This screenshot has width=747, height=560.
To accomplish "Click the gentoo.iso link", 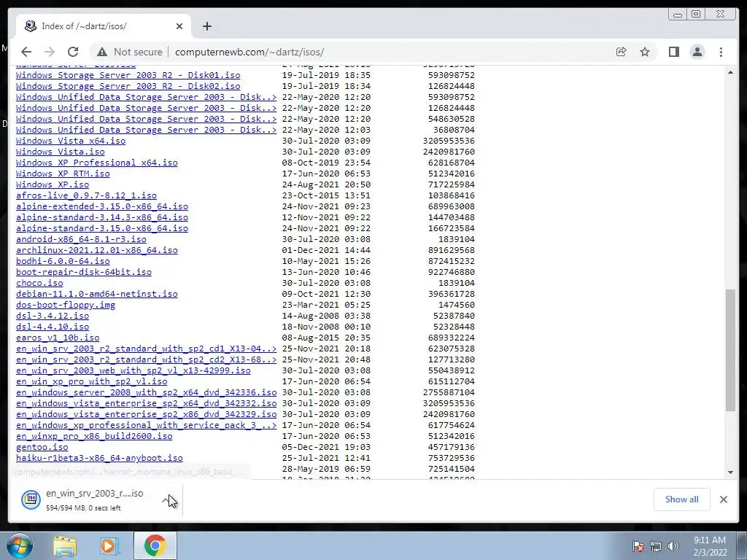I will tap(42, 447).
